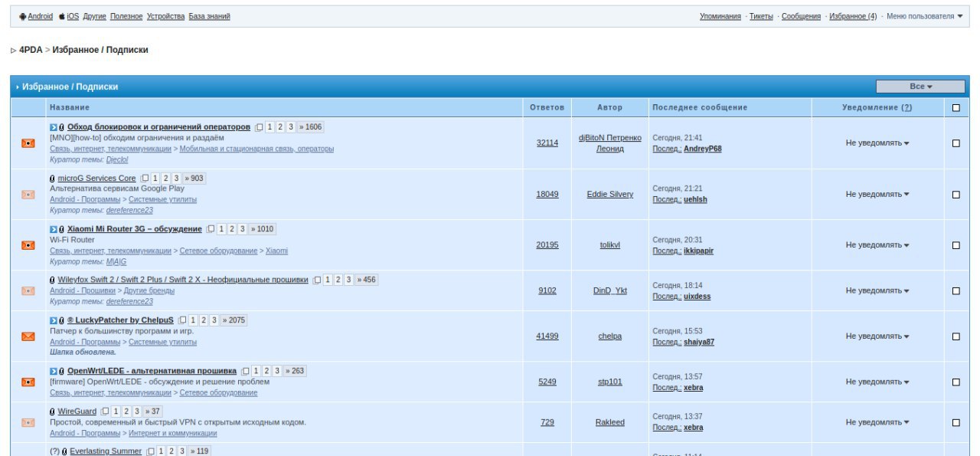The image size is (980, 456).
Task: Click the pages icon next to WireGuard title
Action: point(106,412)
